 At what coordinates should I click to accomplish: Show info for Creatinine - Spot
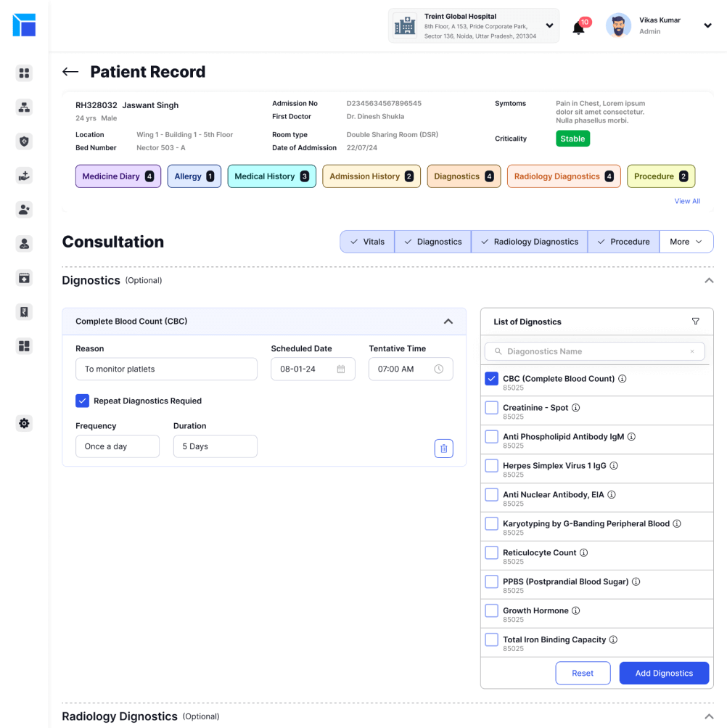coord(576,408)
